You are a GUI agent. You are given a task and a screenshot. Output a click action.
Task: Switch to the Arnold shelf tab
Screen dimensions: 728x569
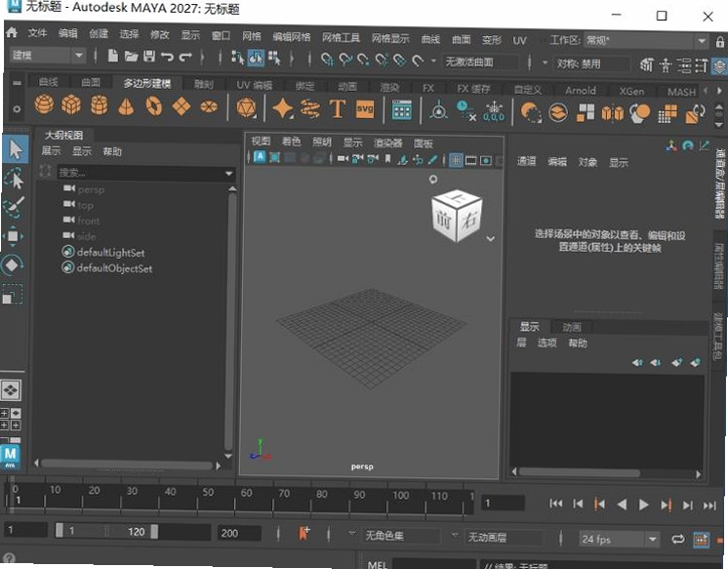click(581, 90)
